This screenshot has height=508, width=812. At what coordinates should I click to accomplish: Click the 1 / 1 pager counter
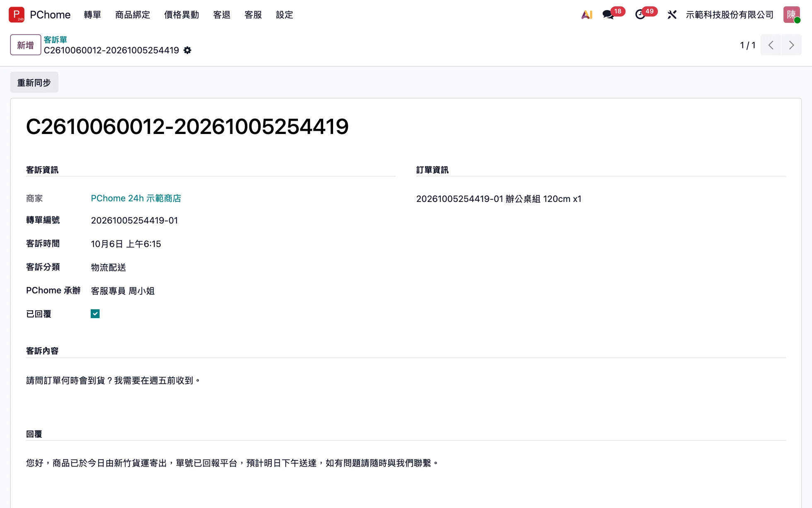pyautogui.click(x=748, y=45)
